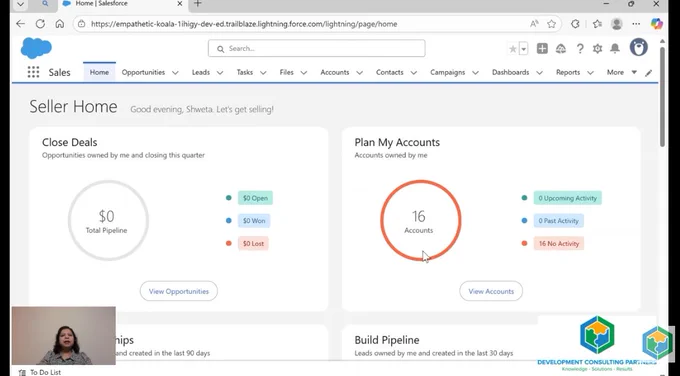Open the browser Extensions icon

point(575,24)
